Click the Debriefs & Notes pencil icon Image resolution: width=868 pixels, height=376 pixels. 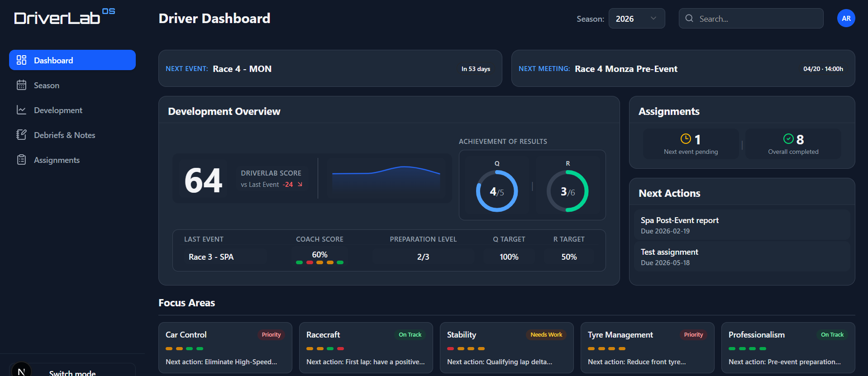coord(21,135)
